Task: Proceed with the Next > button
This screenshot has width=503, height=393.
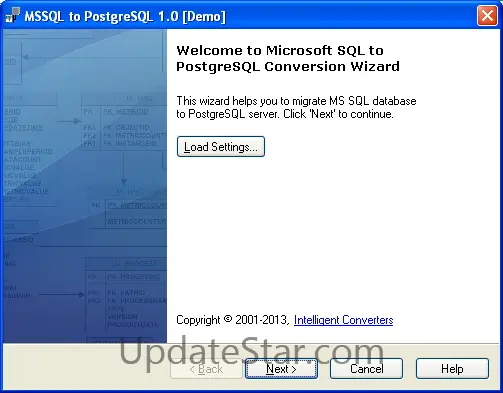Action: 281,369
